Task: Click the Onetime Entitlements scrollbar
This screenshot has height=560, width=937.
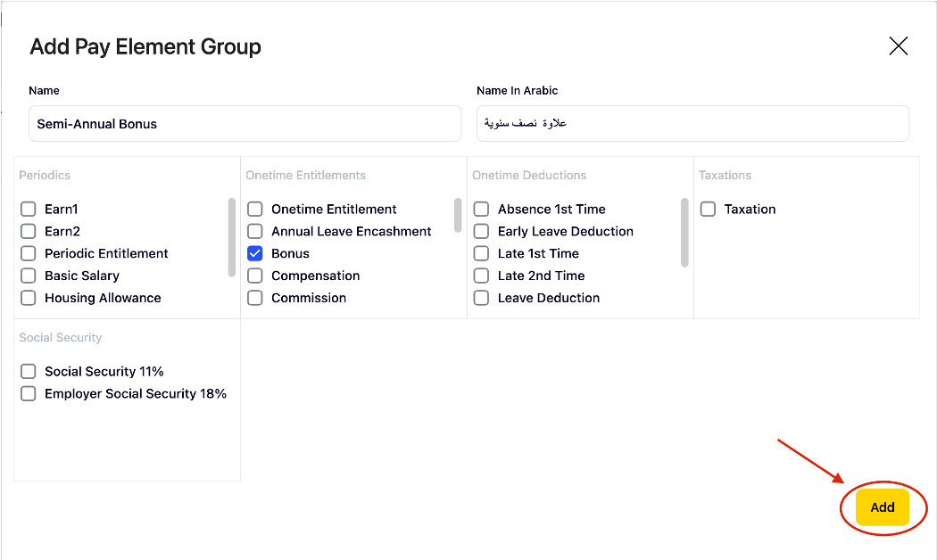Action: pyautogui.click(x=458, y=215)
